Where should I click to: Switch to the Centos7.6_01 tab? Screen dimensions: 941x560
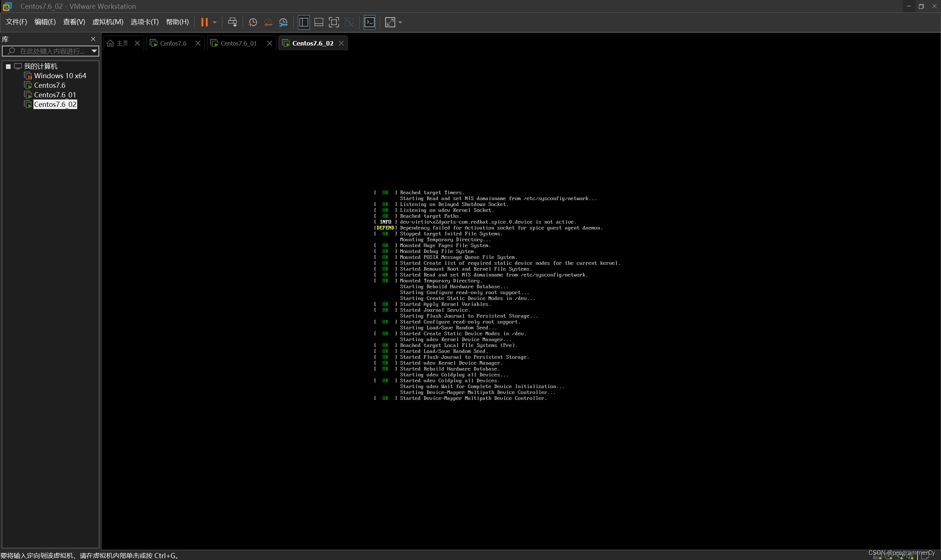[x=238, y=43]
